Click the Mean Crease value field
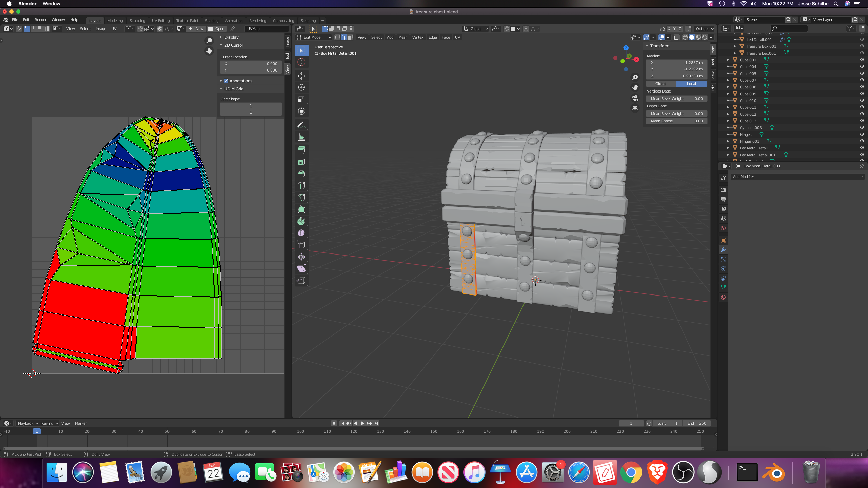The width and height of the screenshot is (868, 488). click(x=676, y=121)
